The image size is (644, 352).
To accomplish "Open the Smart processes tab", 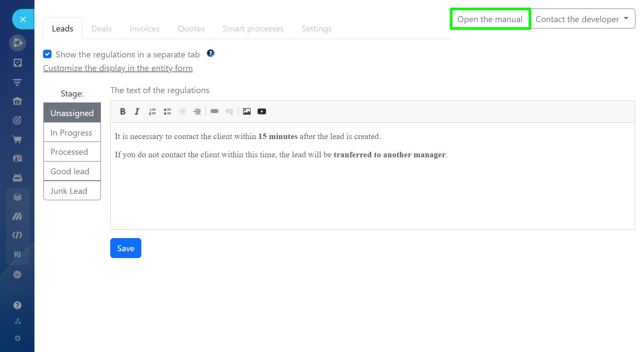I will point(253,28).
